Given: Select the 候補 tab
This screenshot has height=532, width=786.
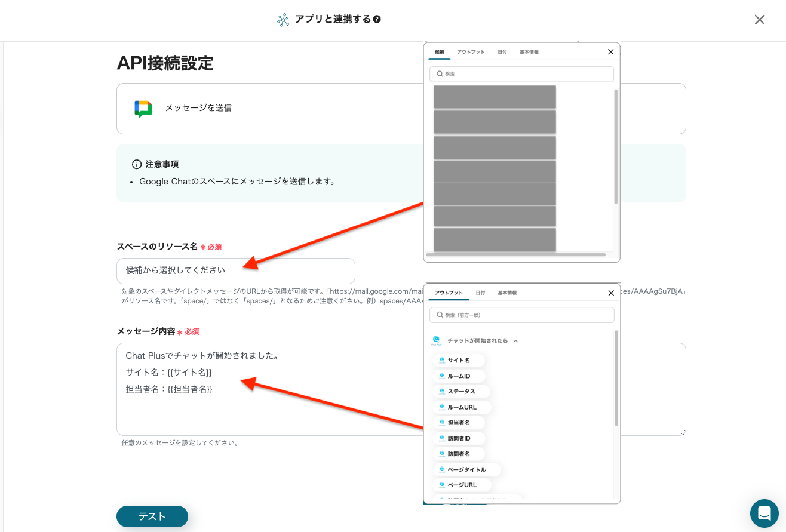Looking at the screenshot, I should pos(440,52).
